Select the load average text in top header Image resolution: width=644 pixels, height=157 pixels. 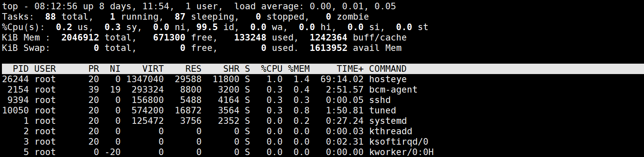pyautogui.click(x=315, y=7)
